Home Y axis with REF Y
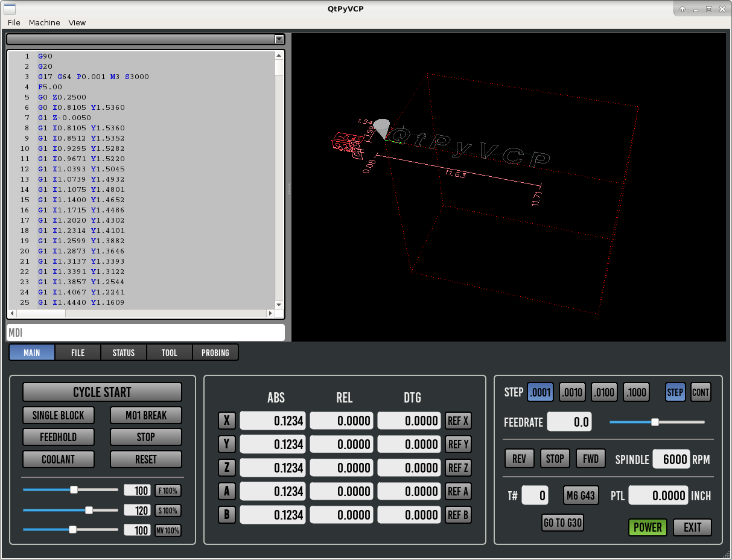This screenshot has width=732, height=560. click(x=458, y=444)
